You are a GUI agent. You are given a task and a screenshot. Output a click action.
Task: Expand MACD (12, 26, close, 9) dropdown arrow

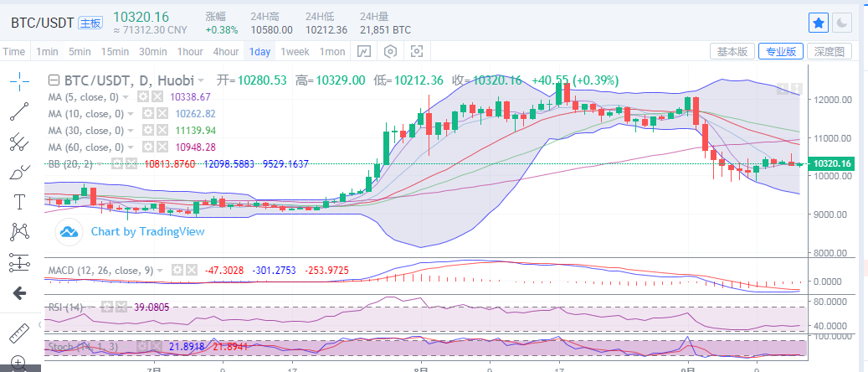click(x=160, y=271)
